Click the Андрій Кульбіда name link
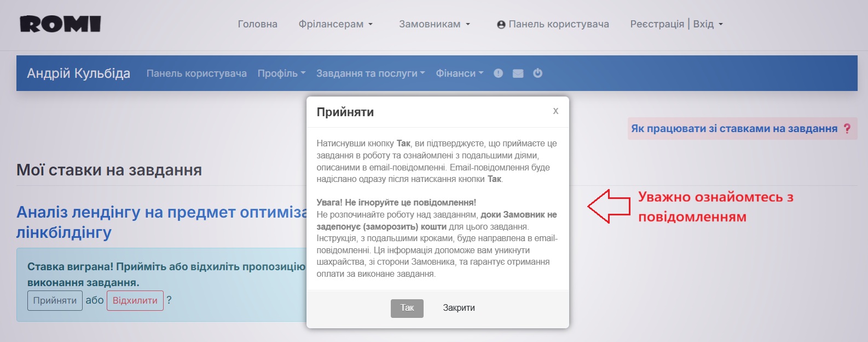 pyautogui.click(x=79, y=73)
